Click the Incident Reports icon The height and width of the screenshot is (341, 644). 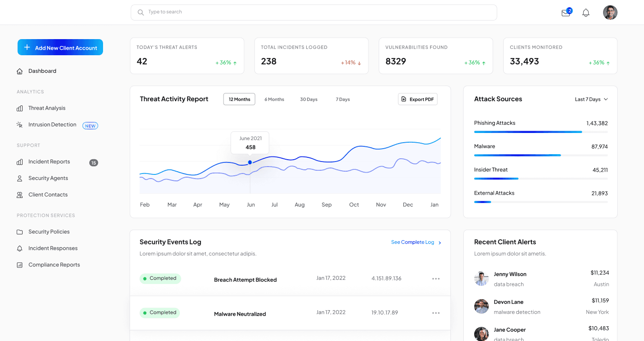pyautogui.click(x=19, y=162)
